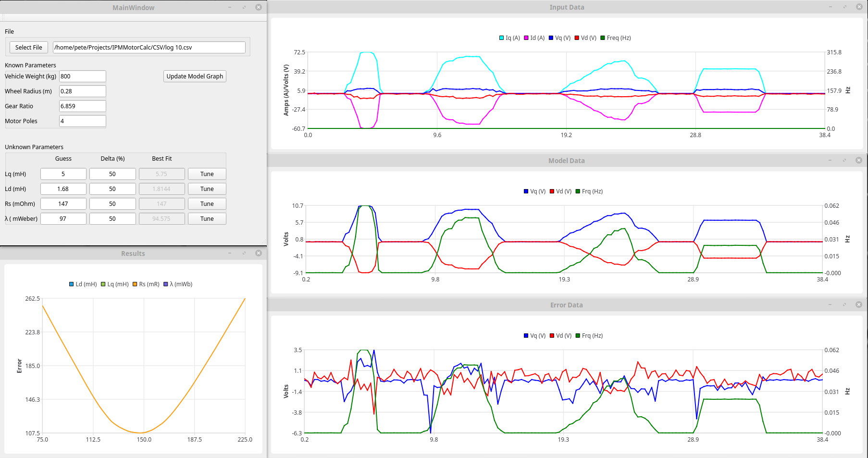Close the Input Data panel

point(859,7)
